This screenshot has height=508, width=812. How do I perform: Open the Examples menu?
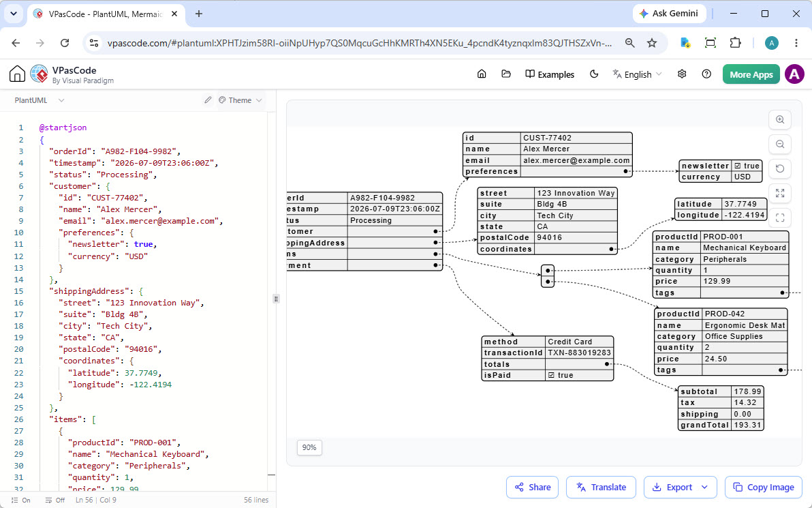click(550, 74)
